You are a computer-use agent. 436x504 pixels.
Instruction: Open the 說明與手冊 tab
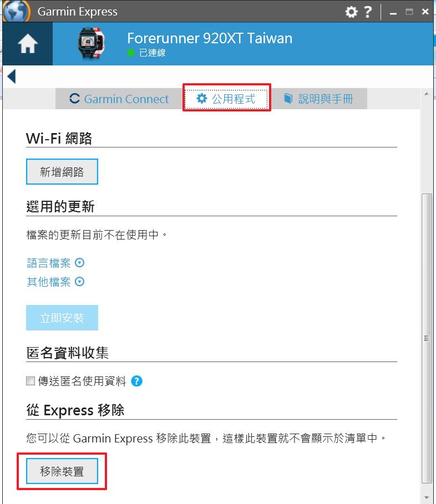318,99
